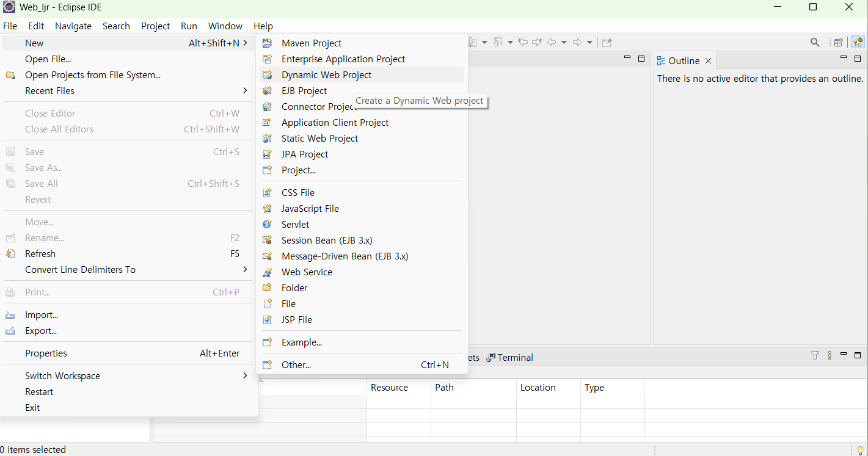Open the generic Project... wizard
868x456 pixels.
362,170
